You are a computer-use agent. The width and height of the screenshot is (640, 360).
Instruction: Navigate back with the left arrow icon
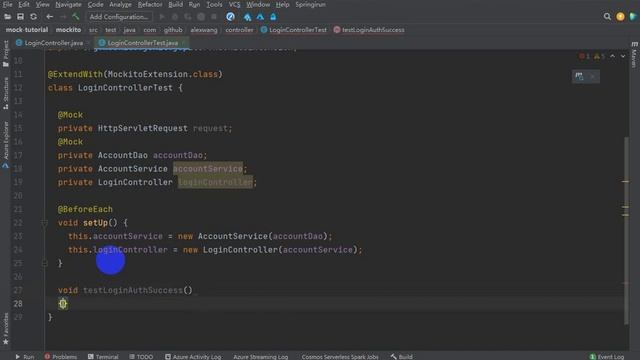49,17
